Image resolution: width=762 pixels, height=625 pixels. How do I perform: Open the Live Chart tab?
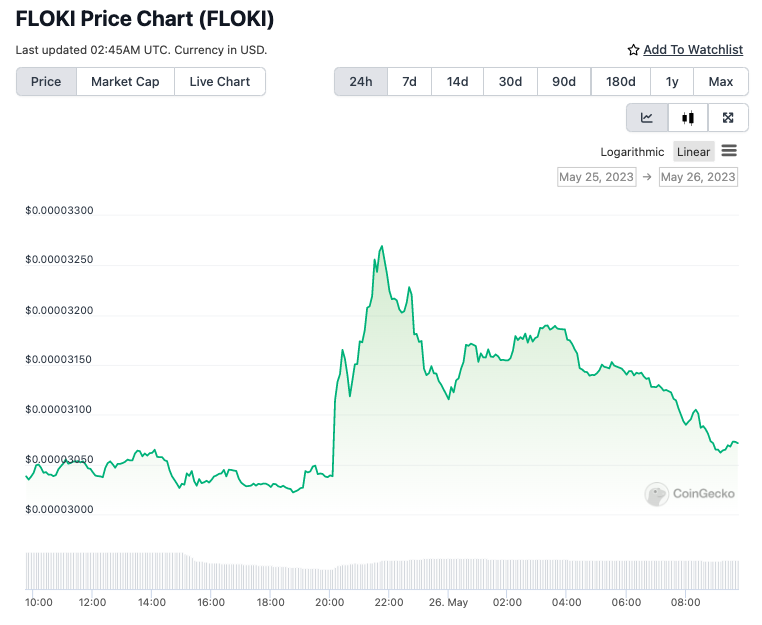point(220,82)
